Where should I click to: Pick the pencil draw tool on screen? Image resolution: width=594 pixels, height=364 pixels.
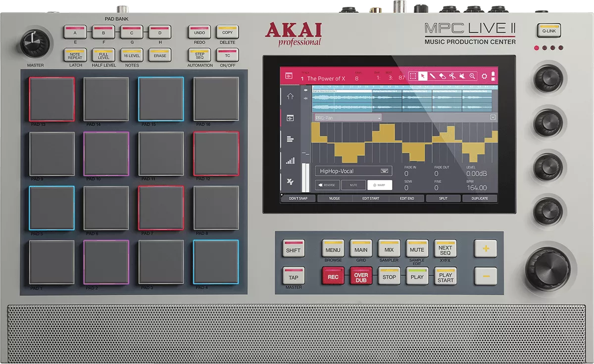click(x=432, y=76)
